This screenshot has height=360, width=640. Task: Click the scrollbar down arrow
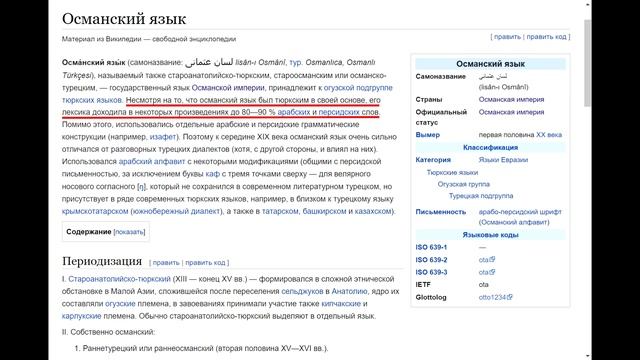(x=588, y=356)
